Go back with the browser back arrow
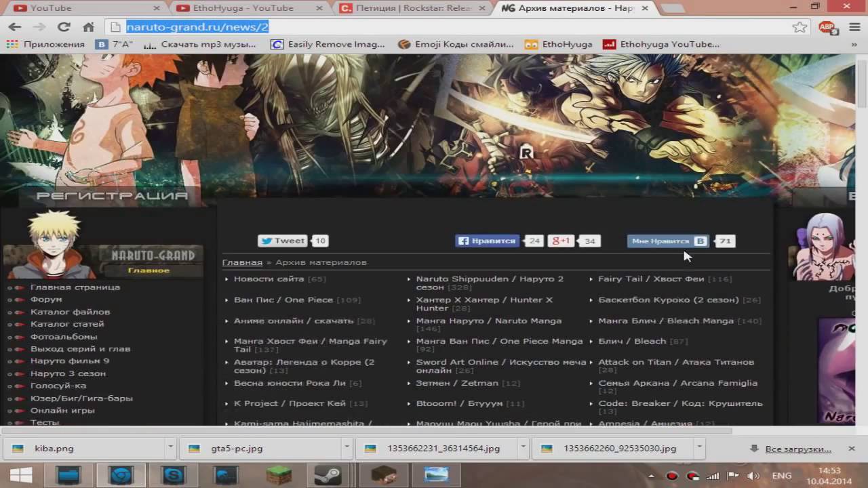Viewport: 868px width, 488px height. [15, 27]
